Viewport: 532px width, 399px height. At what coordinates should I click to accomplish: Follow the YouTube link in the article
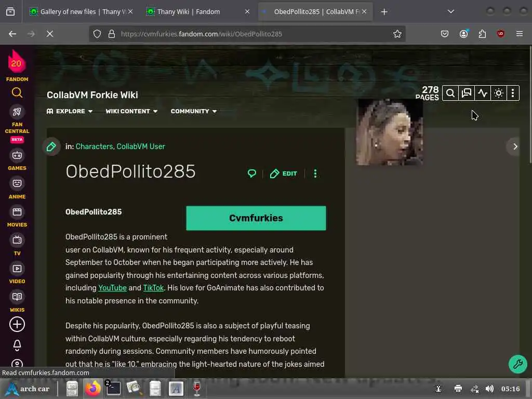point(112,288)
